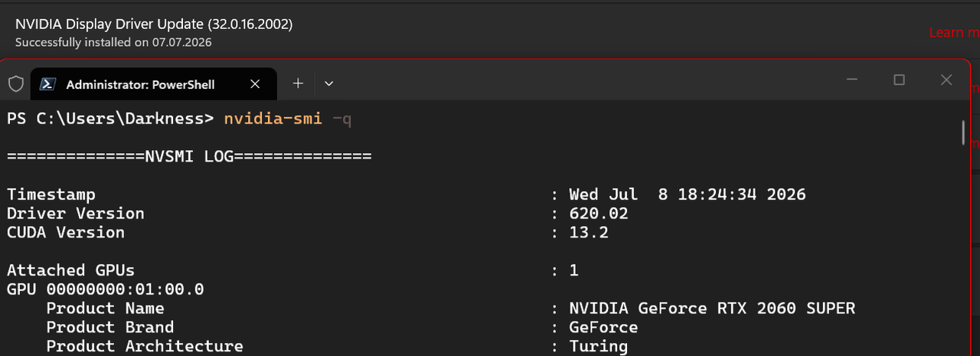
Task: Click the administrator shield icon in the title bar
Action: [15, 83]
